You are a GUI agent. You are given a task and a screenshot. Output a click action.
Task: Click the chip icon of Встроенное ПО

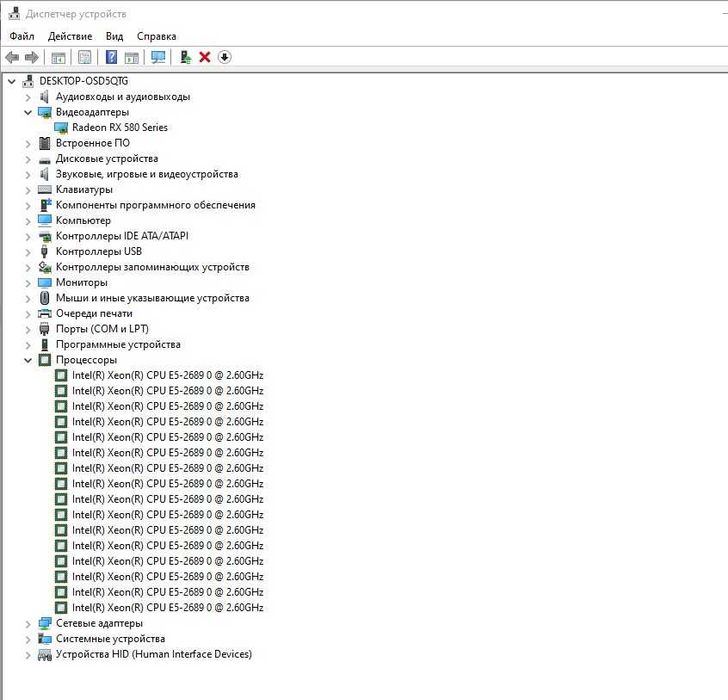coord(45,143)
